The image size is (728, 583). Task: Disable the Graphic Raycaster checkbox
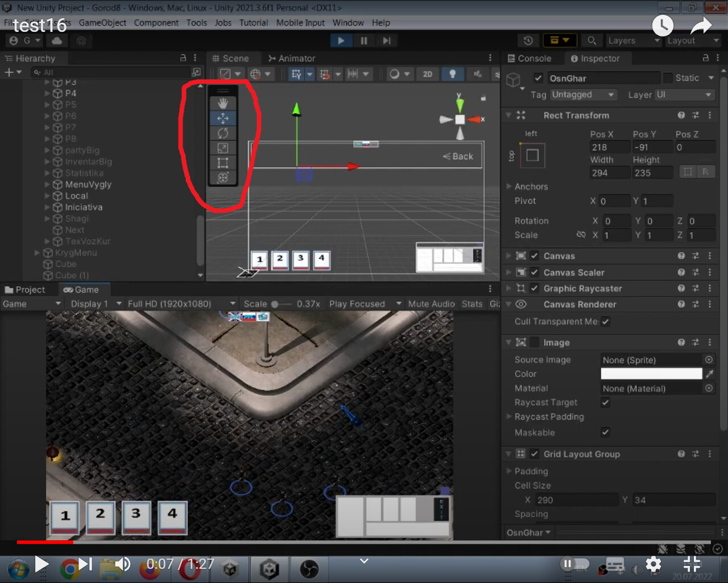click(x=534, y=288)
